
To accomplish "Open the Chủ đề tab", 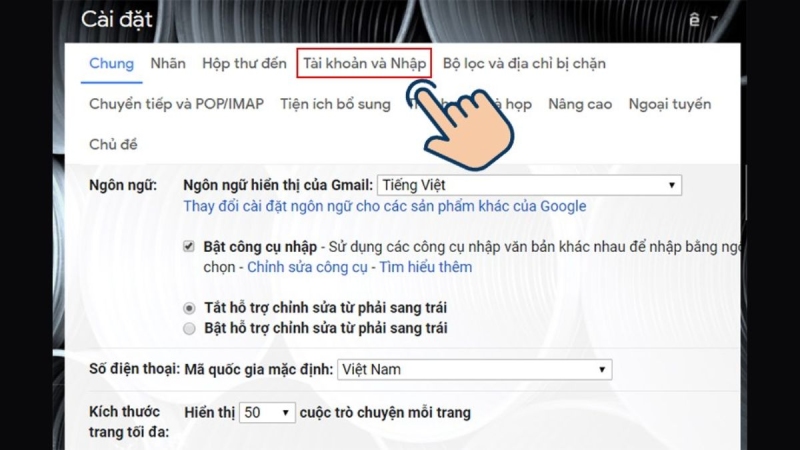I will pyautogui.click(x=113, y=144).
